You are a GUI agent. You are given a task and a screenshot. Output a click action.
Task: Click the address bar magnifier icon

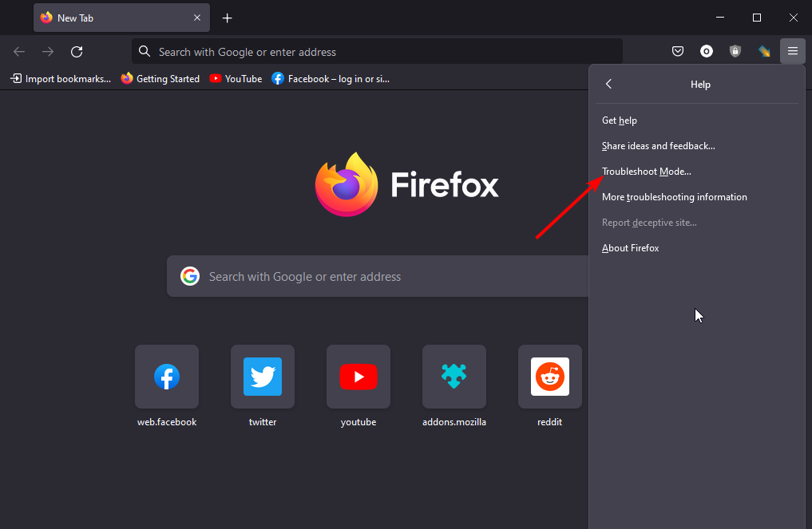click(145, 51)
